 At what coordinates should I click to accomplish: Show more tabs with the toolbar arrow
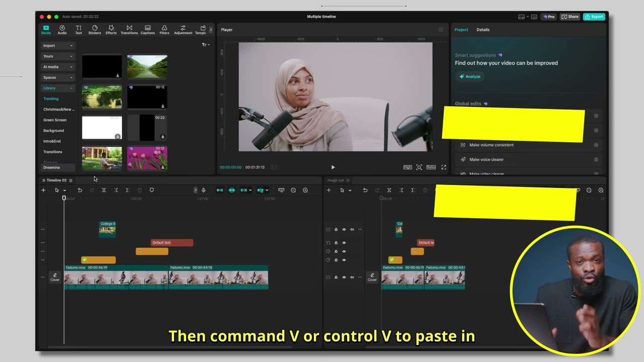[211, 30]
